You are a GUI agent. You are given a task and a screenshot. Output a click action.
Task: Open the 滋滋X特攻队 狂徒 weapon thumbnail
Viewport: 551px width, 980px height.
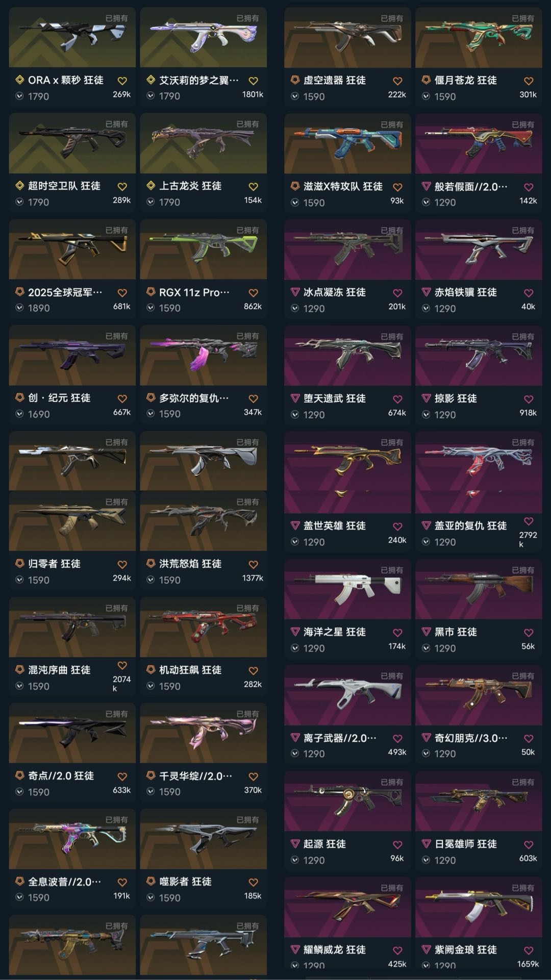[347, 143]
